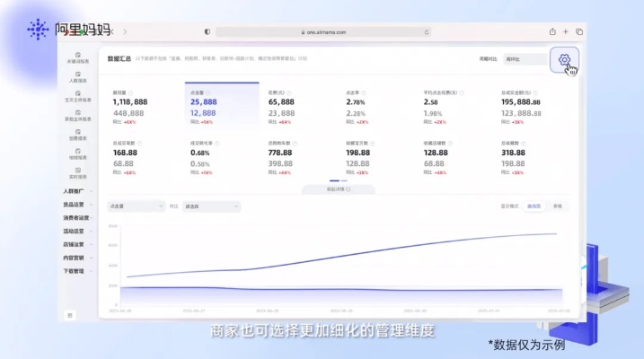
Task: Click the browser address bar
Action: [325, 31]
